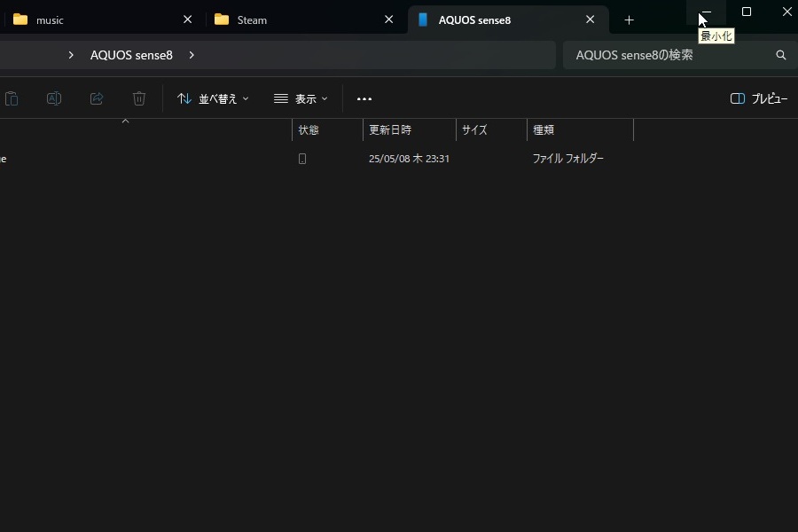The height and width of the screenshot is (532, 798).
Task: Focus the AQUOS sense8の検索 search field
Action: (680, 55)
